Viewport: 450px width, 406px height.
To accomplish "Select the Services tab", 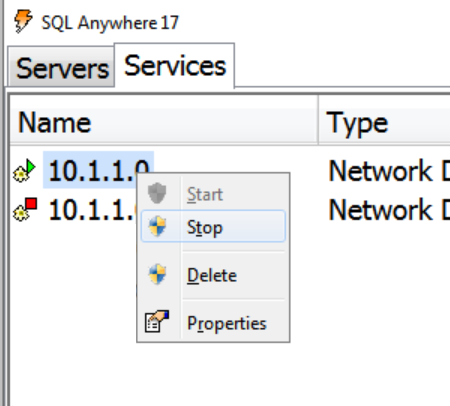I will click(174, 66).
